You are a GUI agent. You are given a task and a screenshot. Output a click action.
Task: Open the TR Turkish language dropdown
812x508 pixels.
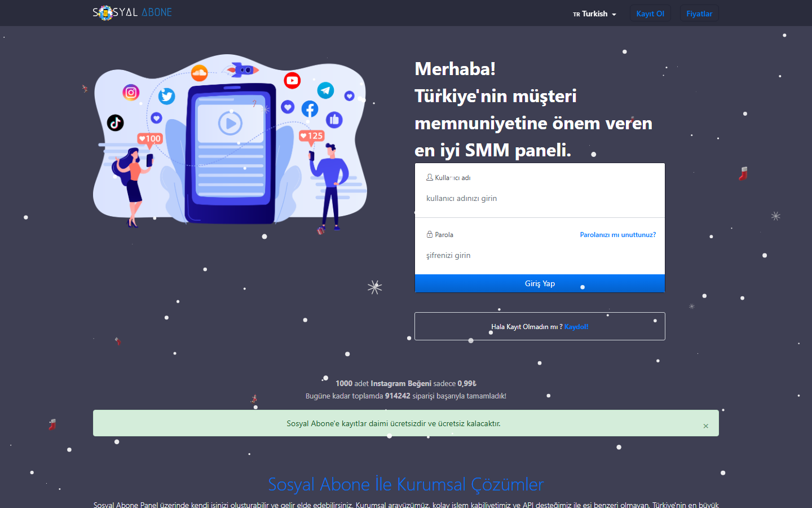[x=594, y=14]
